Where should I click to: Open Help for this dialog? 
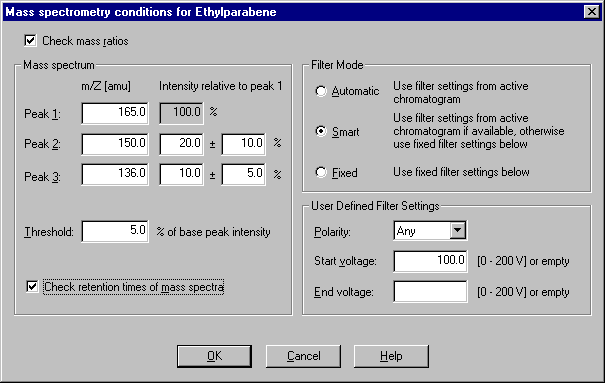(391, 356)
